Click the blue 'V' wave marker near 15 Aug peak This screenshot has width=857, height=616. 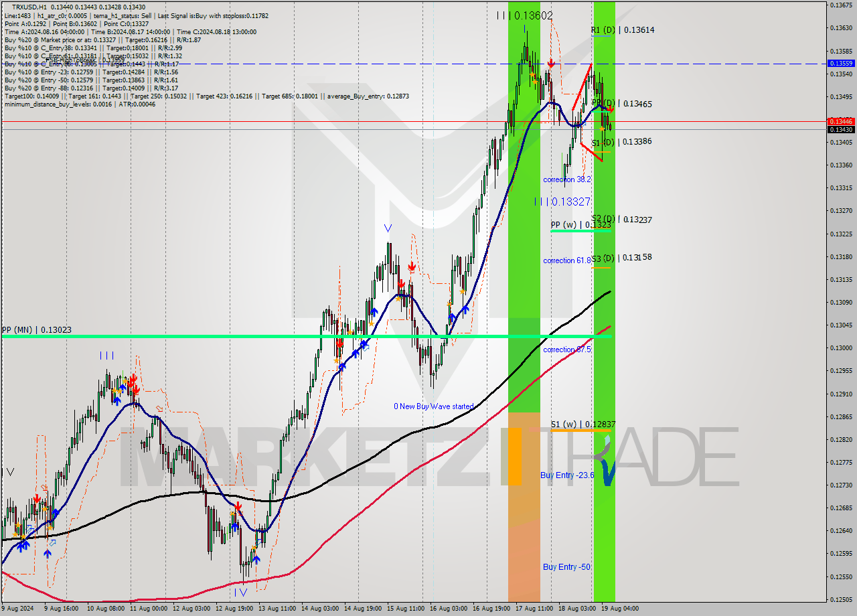click(388, 228)
